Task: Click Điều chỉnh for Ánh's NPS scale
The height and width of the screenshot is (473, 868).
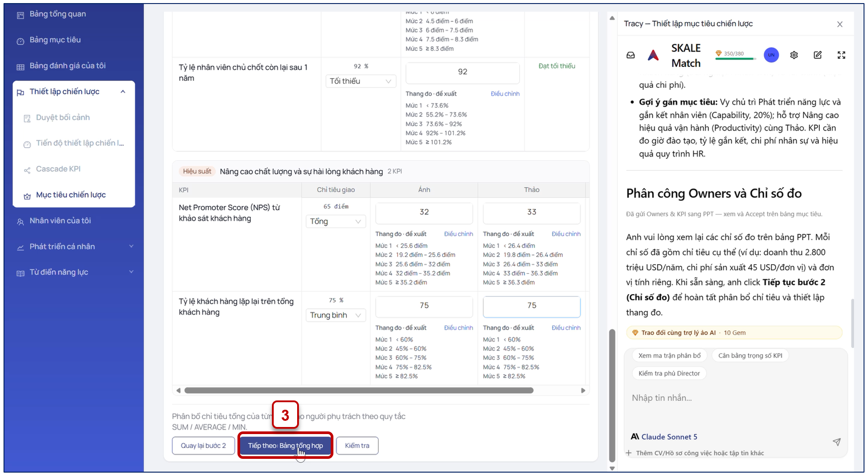Action: tap(459, 234)
